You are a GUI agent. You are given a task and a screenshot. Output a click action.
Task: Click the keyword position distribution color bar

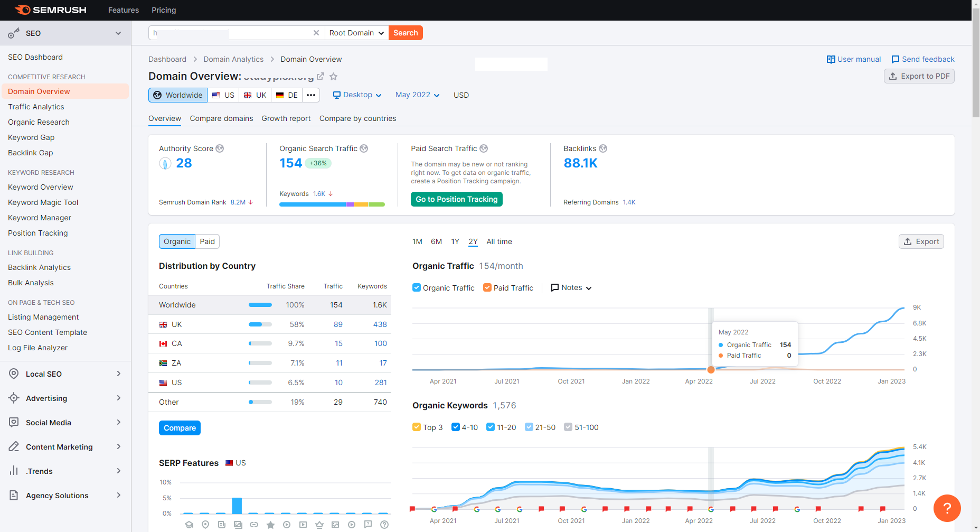tap(332, 204)
